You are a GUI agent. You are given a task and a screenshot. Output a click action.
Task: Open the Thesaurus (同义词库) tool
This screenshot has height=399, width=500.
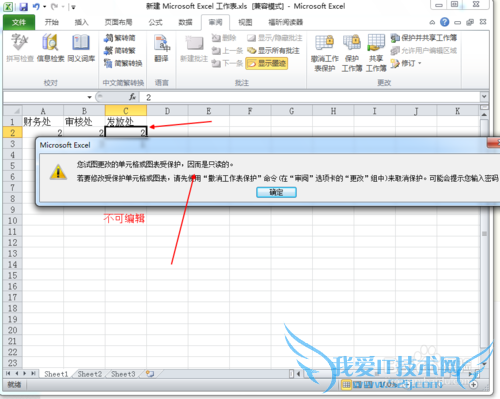81,48
